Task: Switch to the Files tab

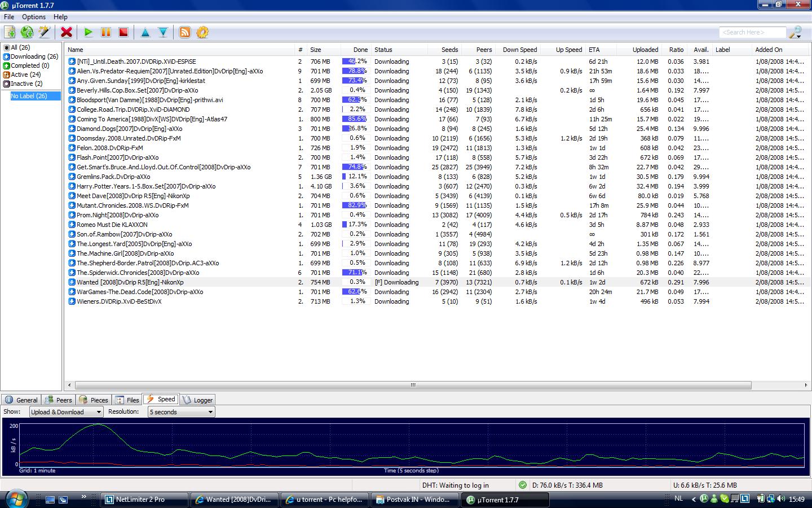Action: (127, 400)
